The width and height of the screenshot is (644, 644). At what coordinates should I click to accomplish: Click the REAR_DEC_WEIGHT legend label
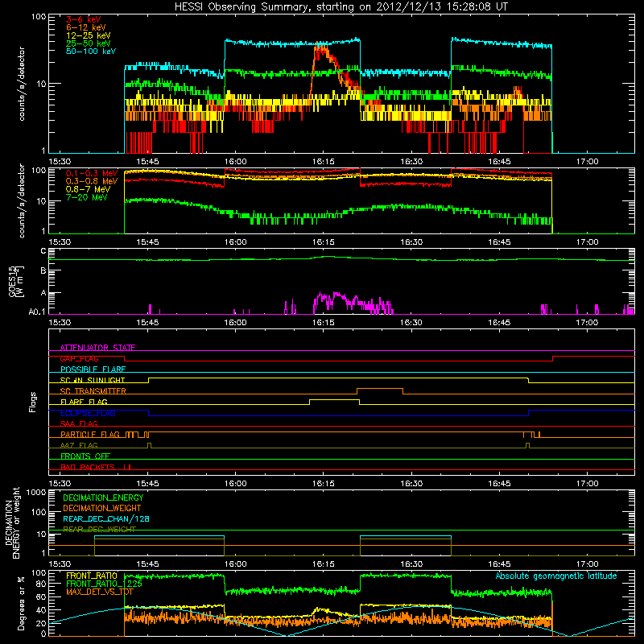click(99, 530)
